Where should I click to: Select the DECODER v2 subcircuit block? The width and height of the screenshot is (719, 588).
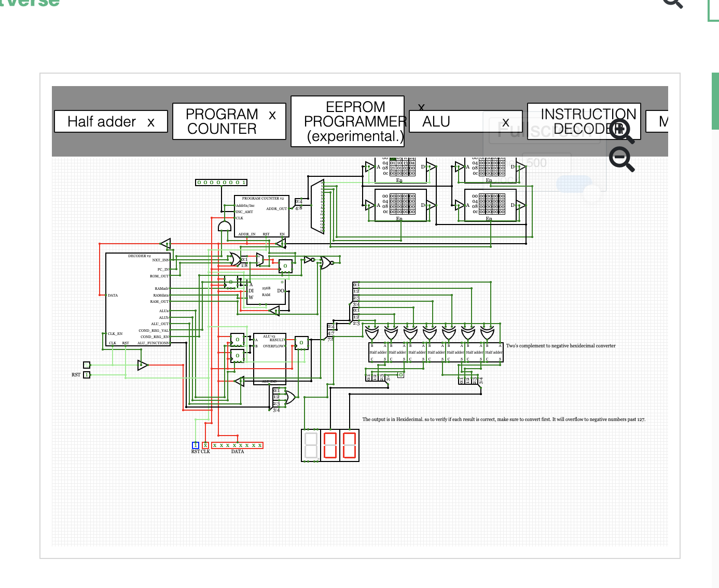click(138, 299)
